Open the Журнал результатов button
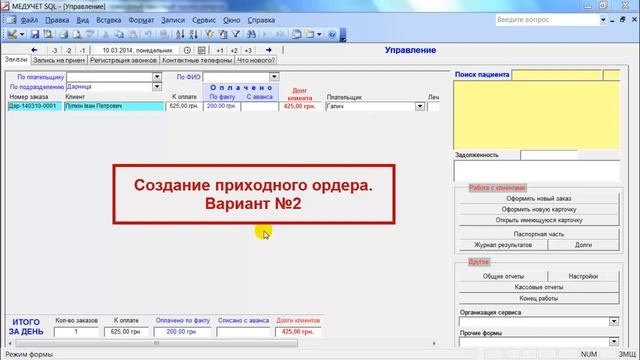Screen dimensions: 640x360 503,245
